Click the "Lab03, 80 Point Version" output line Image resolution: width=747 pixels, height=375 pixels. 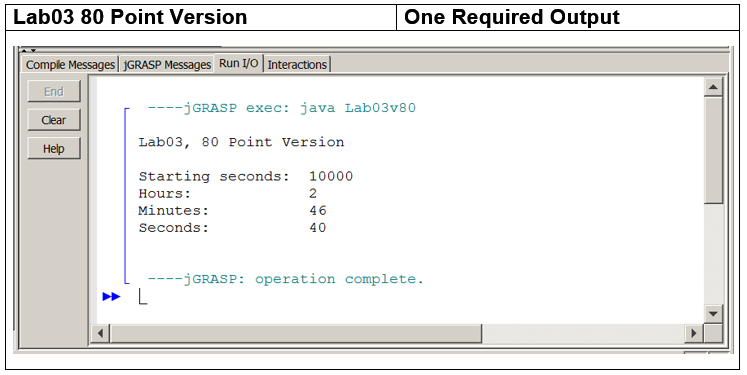coord(241,142)
